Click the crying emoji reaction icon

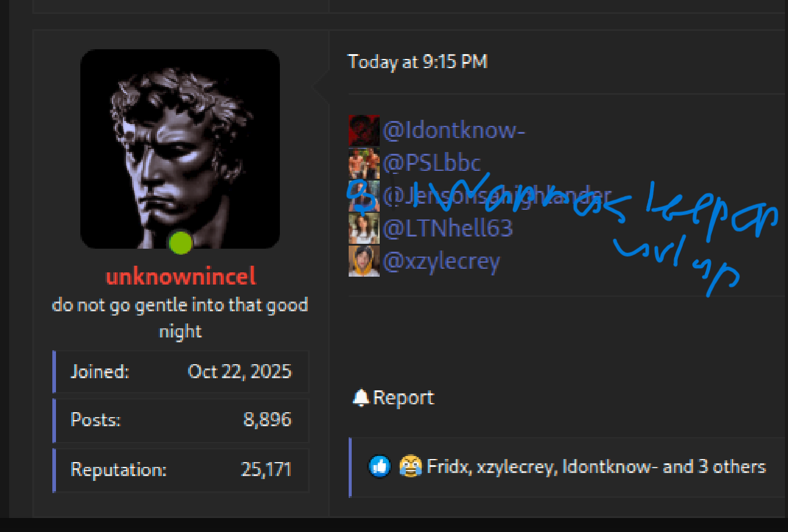(410, 467)
